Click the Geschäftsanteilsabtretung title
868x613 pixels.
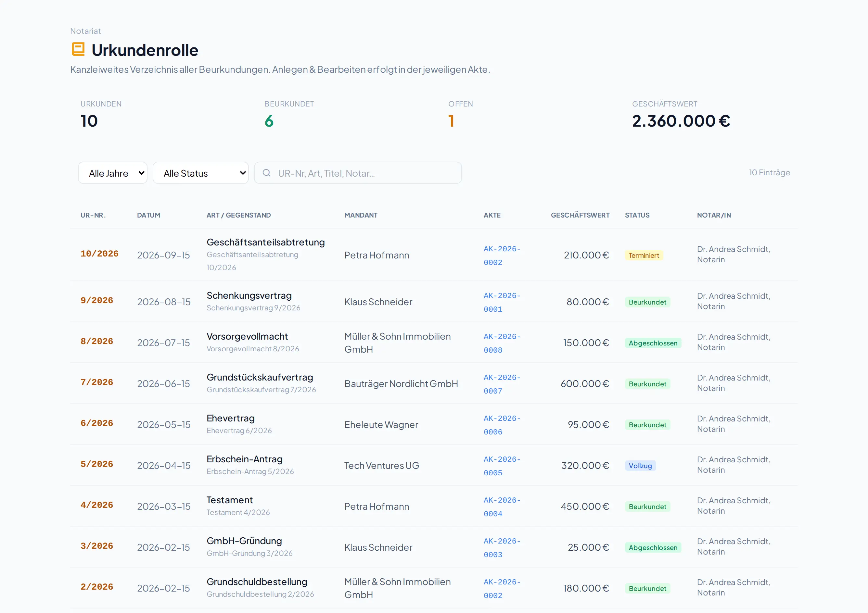point(266,242)
